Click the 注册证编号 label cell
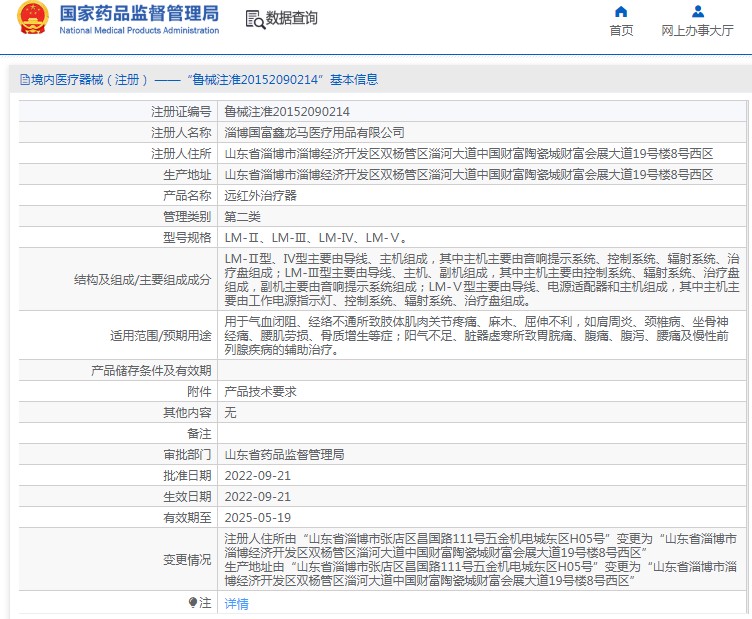752x619 pixels. click(181, 112)
